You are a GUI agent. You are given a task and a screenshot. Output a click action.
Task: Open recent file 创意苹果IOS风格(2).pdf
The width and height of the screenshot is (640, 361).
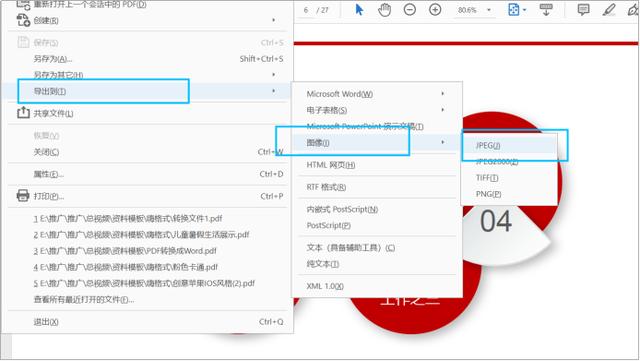point(144,283)
